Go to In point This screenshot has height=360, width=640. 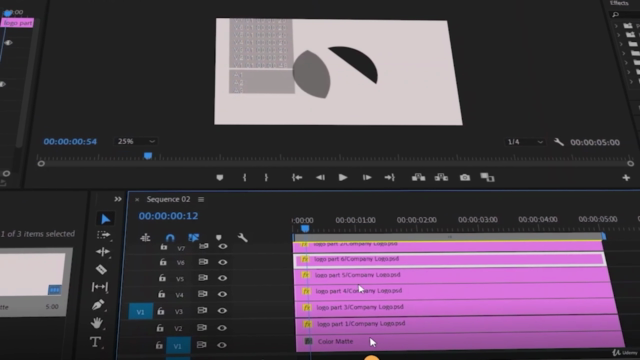(297, 178)
